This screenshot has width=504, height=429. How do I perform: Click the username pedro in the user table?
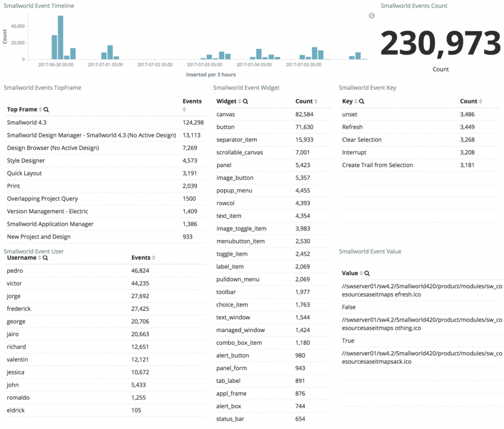click(x=15, y=271)
